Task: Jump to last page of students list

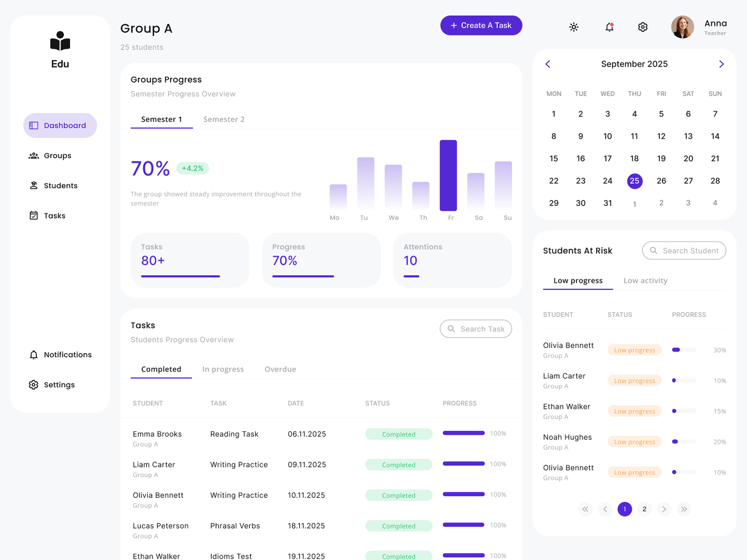Action: click(684, 509)
